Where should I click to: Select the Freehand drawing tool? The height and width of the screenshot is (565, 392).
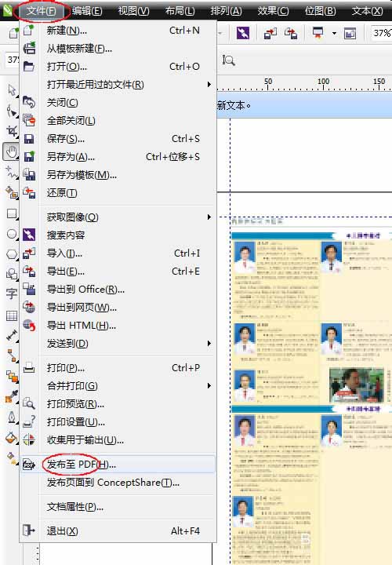coord(12,172)
